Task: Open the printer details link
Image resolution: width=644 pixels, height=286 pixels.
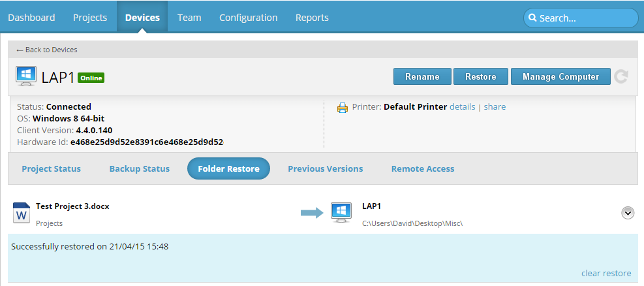Action: (x=463, y=107)
